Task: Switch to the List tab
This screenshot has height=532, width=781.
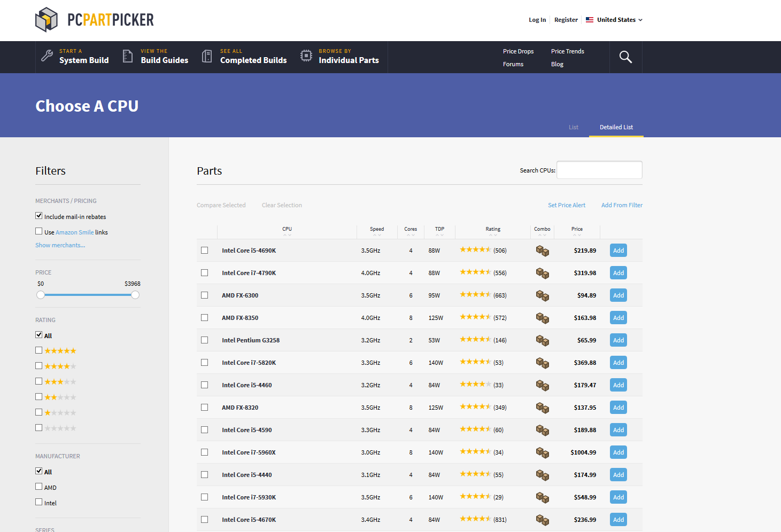Action: [574, 127]
